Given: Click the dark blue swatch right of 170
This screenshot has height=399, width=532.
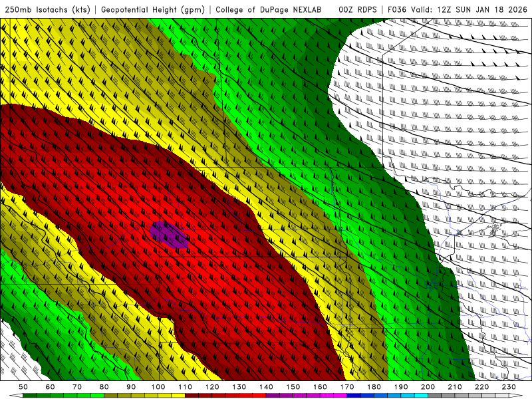Looking at the screenshot, I should click(x=354, y=396).
